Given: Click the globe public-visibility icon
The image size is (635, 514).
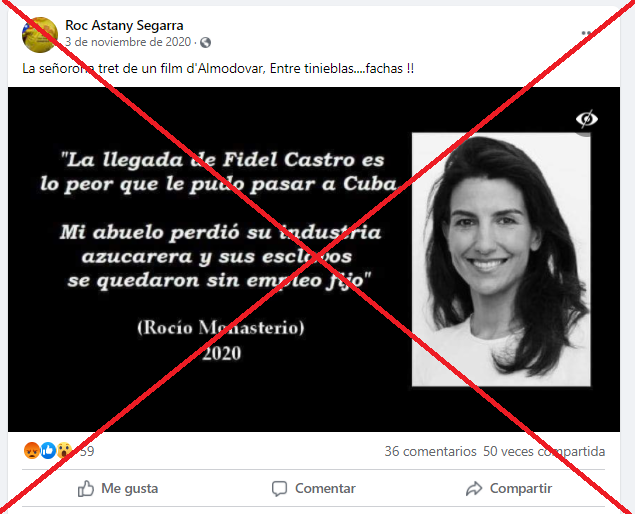Looking at the screenshot, I should coord(205,42).
